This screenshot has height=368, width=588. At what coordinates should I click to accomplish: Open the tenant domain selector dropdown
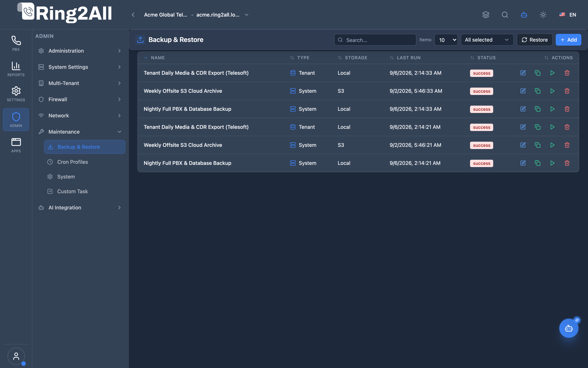coord(196,15)
